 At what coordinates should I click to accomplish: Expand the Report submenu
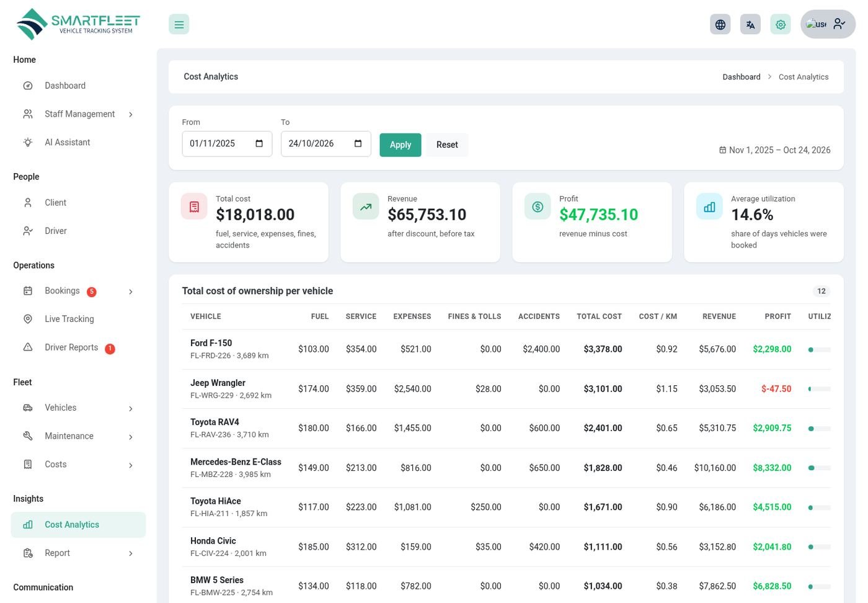[x=78, y=553]
